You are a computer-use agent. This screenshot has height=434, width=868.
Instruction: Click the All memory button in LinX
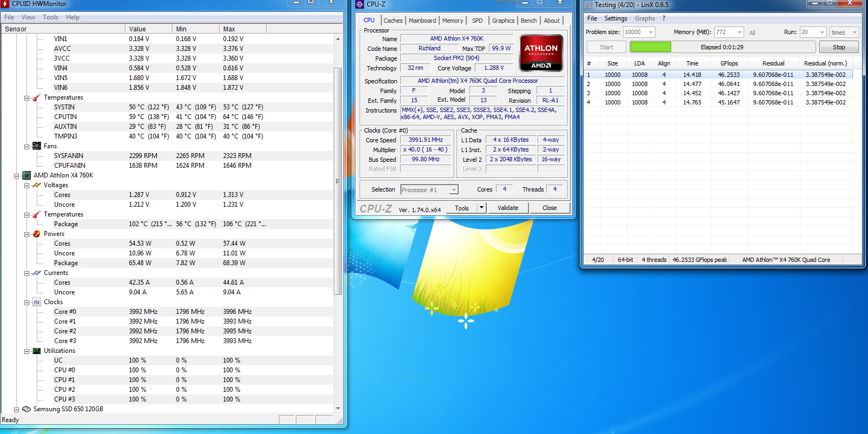click(x=752, y=33)
